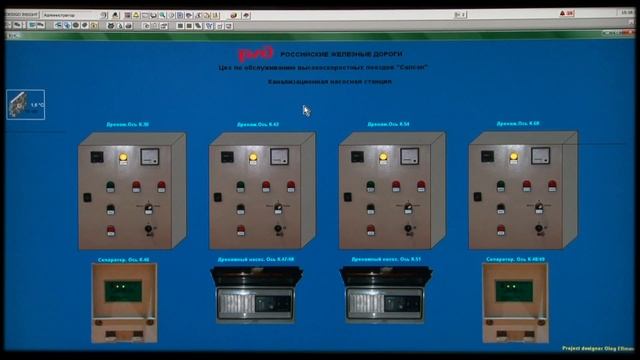Click bottom red lamp on К.54 panel

(371, 230)
